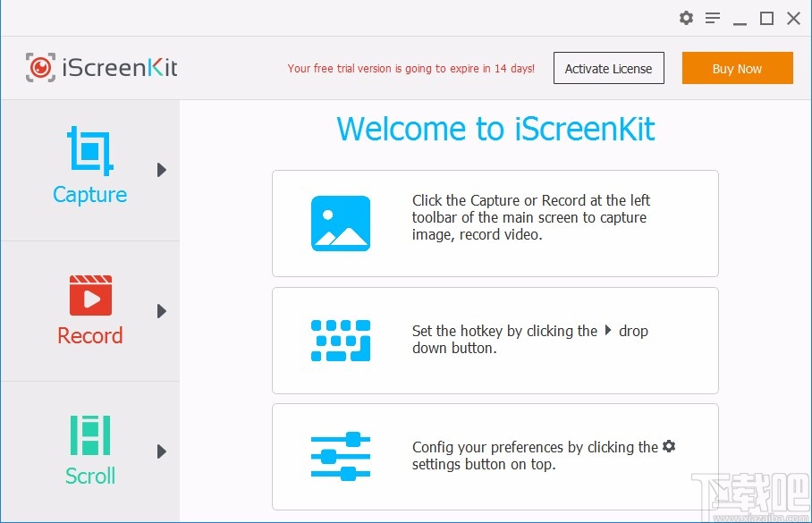Expand the Record dropdown arrow
This screenshot has width=812, height=523.
162,311
